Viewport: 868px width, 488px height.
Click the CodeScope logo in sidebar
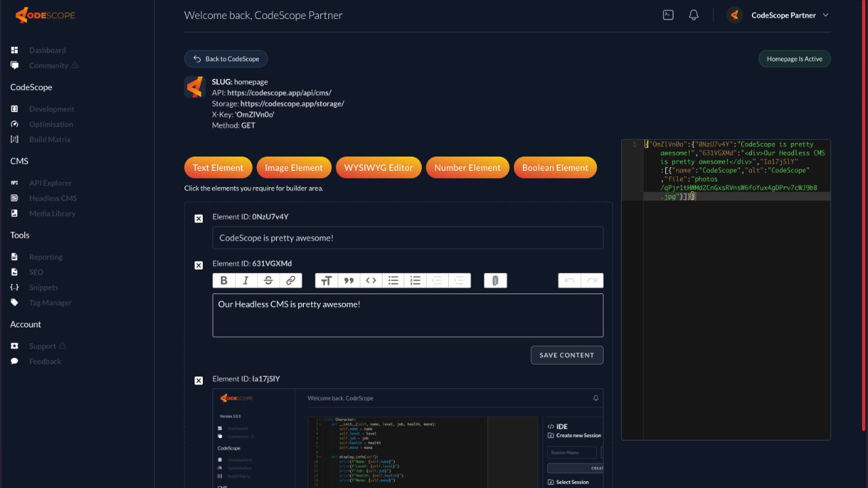pyautogui.click(x=45, y=15)
